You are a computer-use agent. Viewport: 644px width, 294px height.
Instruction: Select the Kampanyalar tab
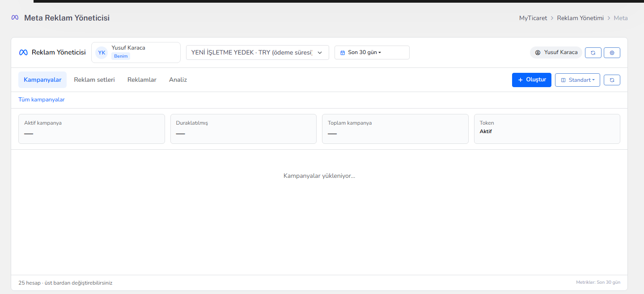coord(42,80)
